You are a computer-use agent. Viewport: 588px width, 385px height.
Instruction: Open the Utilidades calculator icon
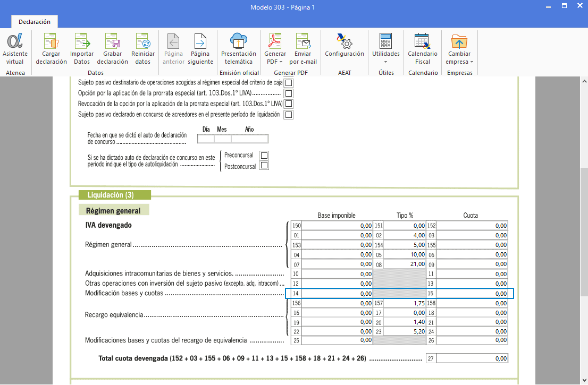[385, 41]
